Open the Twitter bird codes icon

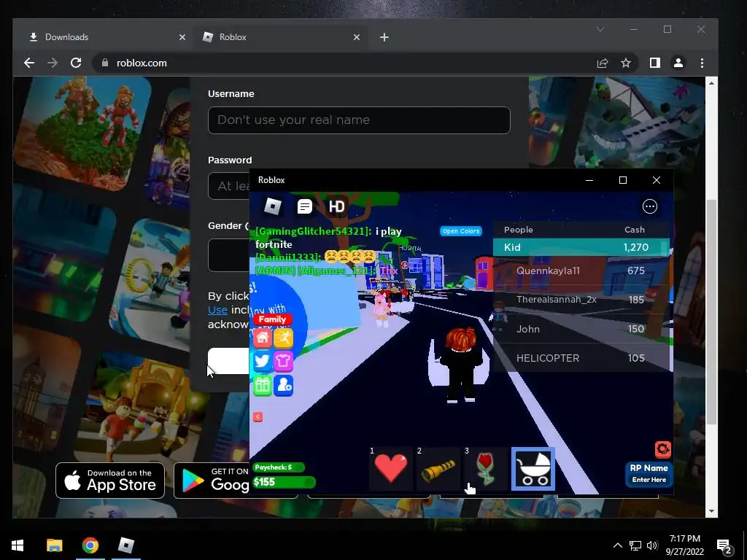pyautogui.click(x=263, y=362)
